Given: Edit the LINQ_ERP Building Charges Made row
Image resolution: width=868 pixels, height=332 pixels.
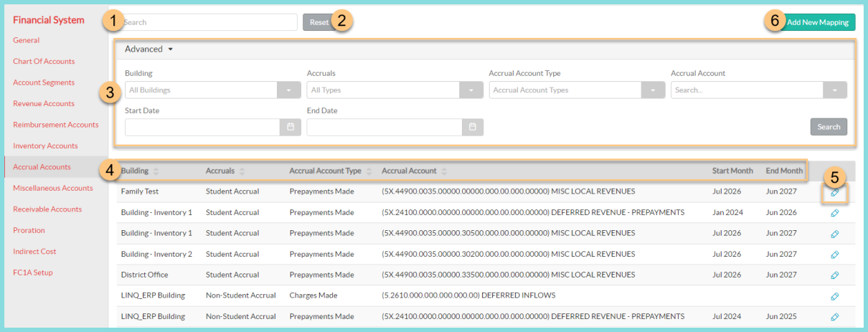Looking at the screenshot, I should point(834,296).
